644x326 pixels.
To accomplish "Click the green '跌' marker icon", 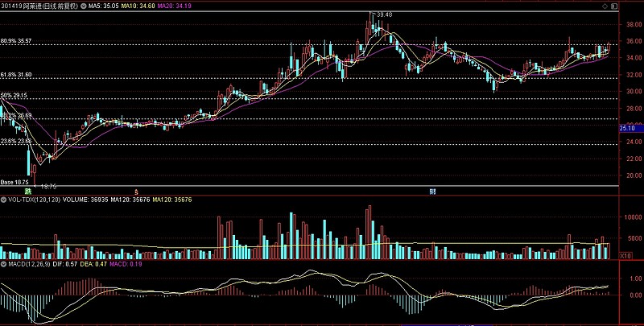I will (x=28, y=191).
